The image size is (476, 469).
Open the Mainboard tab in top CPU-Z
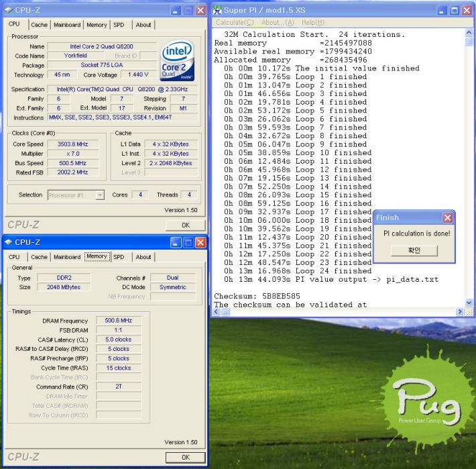[67, 25]
